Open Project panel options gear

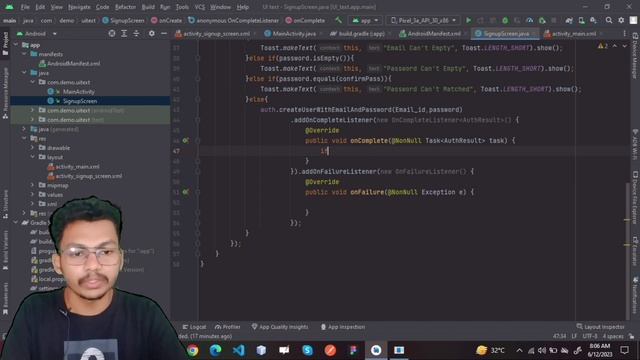151,33
